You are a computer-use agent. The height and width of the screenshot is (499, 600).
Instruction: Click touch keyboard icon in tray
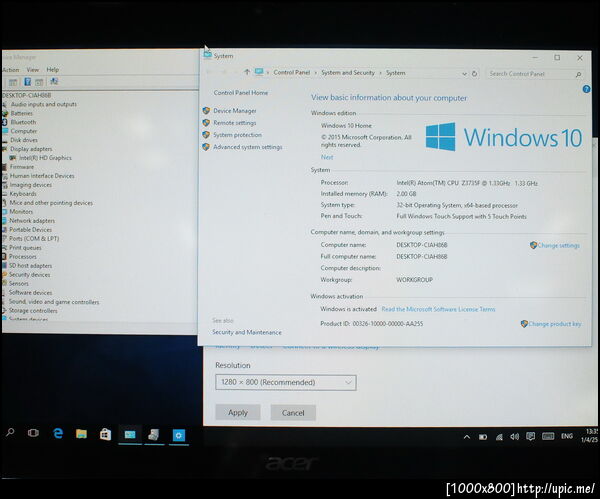(x=548, y=436)
